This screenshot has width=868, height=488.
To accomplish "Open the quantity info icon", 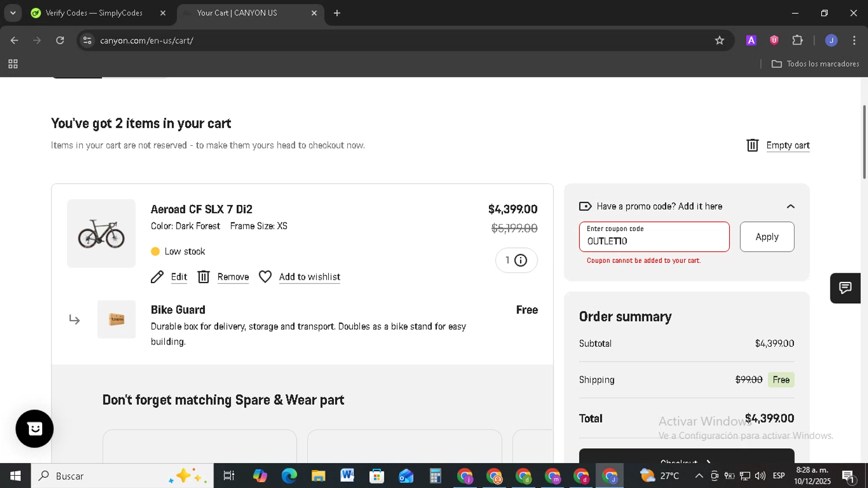I will pyautogui.click(x=521, y=260).
